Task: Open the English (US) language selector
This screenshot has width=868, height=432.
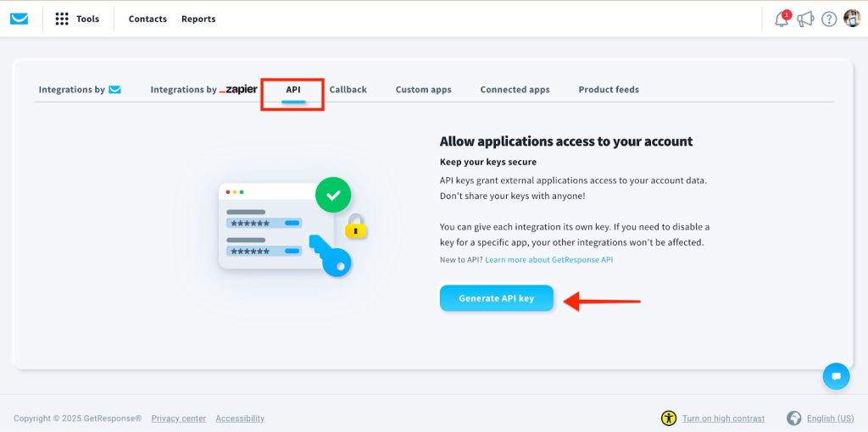Action: tap(830, 418)
